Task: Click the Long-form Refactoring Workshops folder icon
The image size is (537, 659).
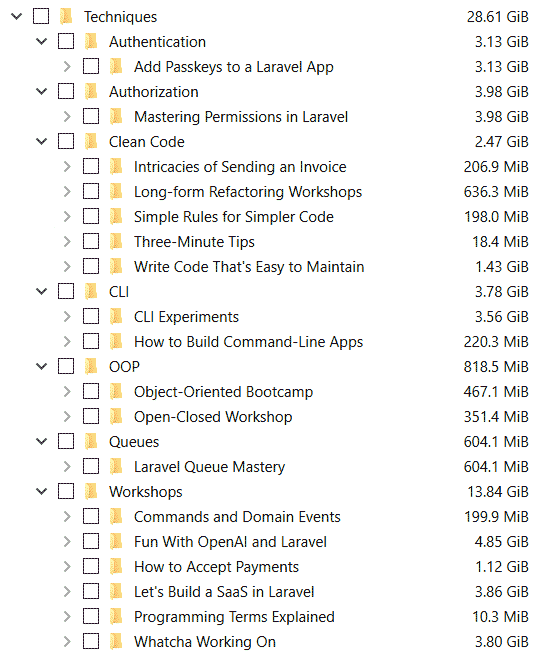Action: 116,192
